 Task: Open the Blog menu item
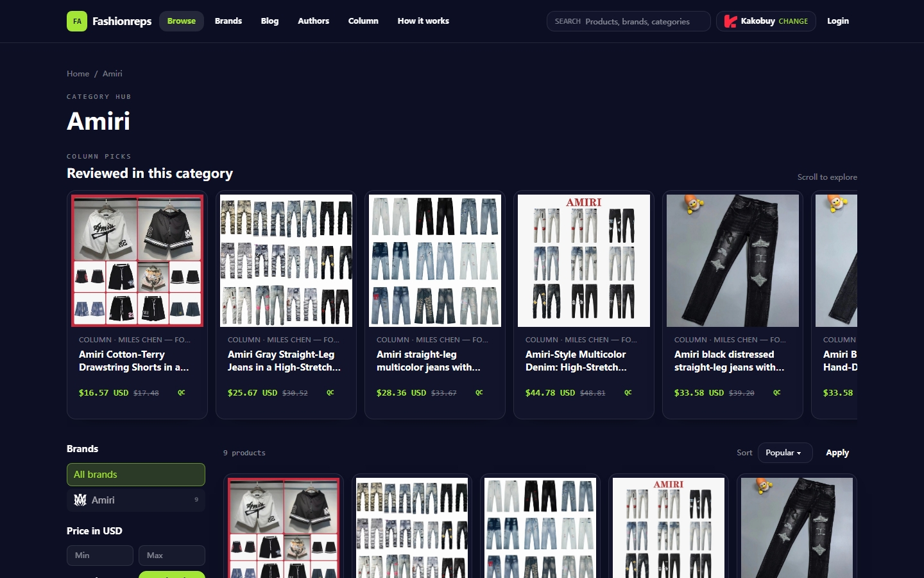coord(269,21)
